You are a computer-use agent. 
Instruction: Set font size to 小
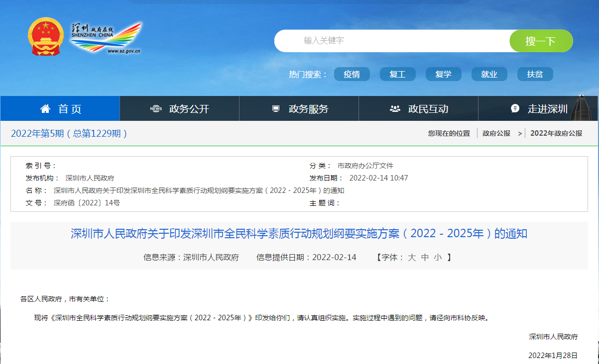click(437, 258)
